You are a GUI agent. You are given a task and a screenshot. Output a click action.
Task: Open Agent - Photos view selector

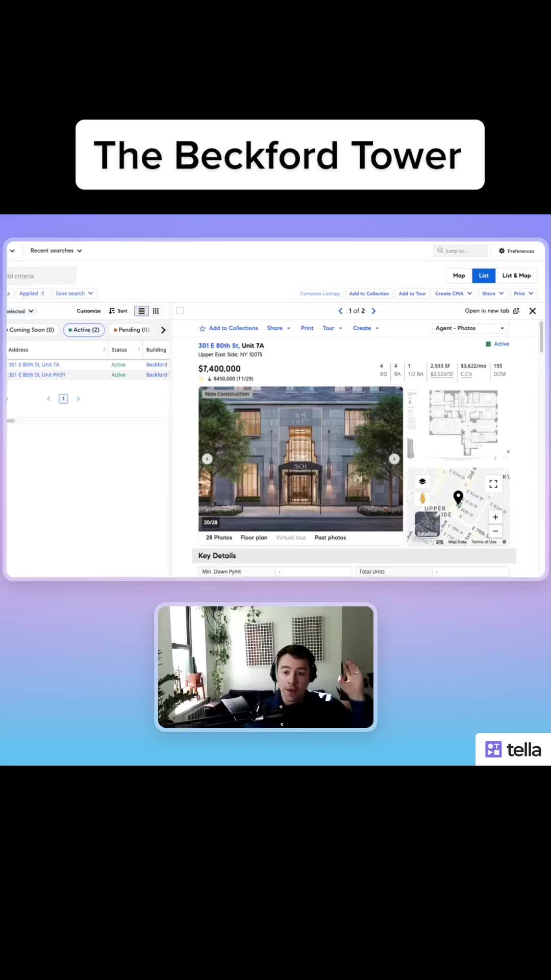pyautogui.click(x=469, y=328)
